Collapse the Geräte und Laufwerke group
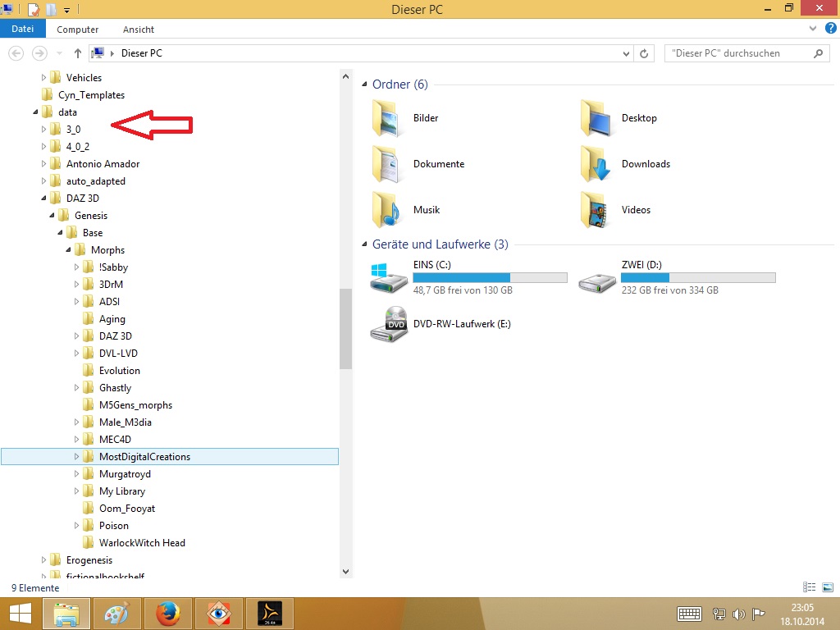Viewport: 840px width, 630px height. point(364,244)
